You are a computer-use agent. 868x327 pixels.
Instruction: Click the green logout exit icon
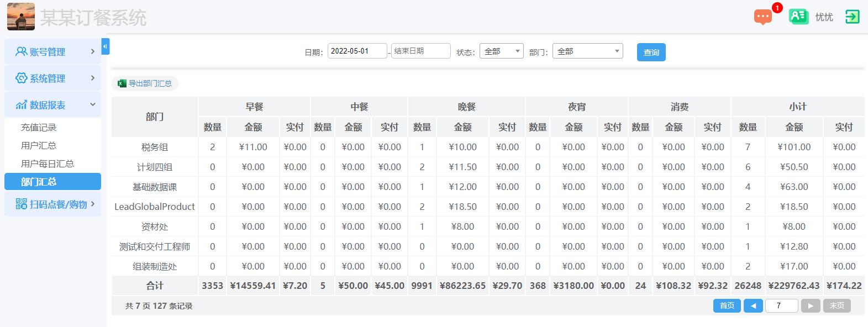point(852,17)
